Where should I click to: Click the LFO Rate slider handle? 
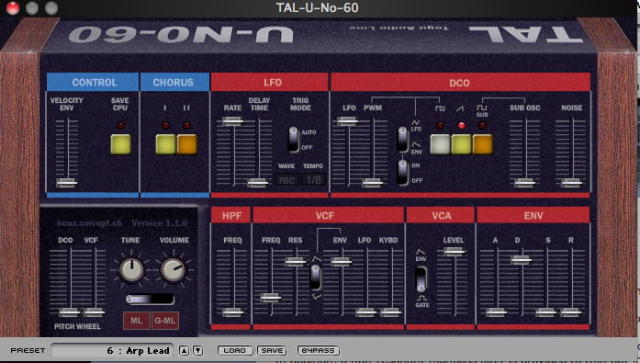click(x=233, y=121)
